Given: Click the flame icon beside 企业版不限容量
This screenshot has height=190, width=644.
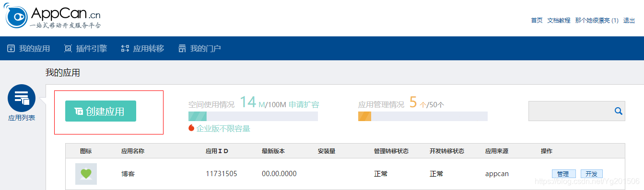Looking at the screenshot, I should [191, 128].
